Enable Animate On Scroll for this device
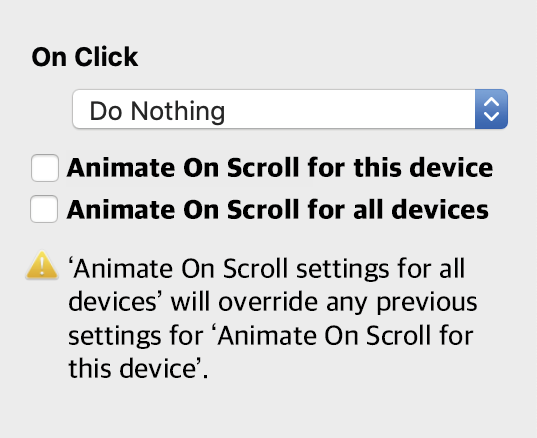This screenshot has height=438, width=537. (45, 168)
